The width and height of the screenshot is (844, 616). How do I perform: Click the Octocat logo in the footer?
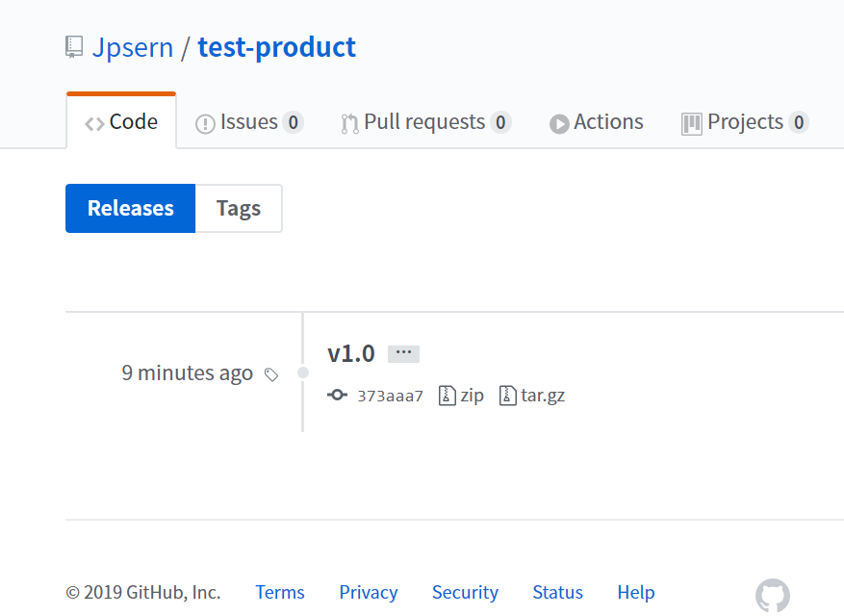[773, 596]
